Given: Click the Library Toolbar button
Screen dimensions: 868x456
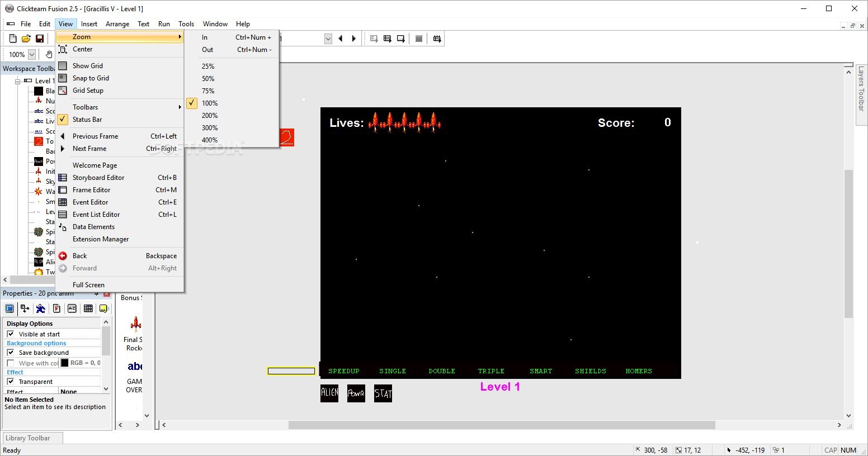Looking at the screenshot, I should [x=31, y=438].
